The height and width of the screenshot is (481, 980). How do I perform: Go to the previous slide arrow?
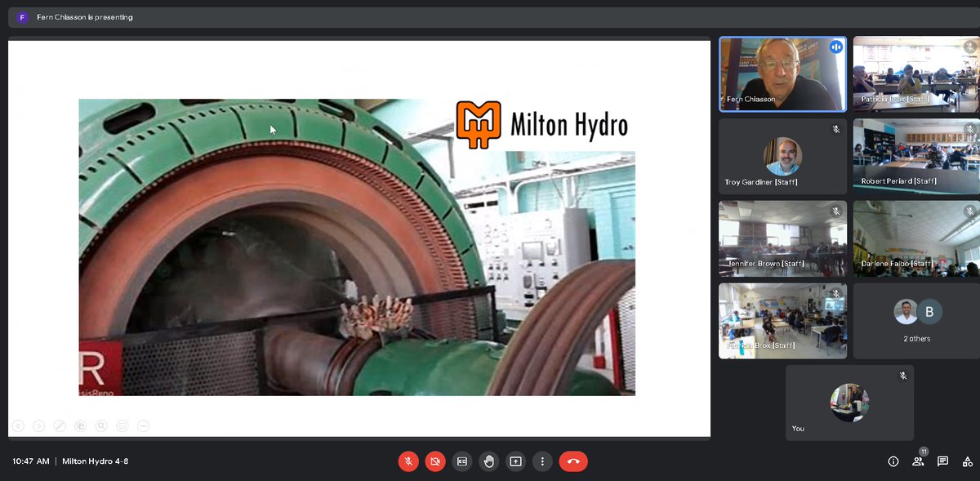tap(18, 425)
